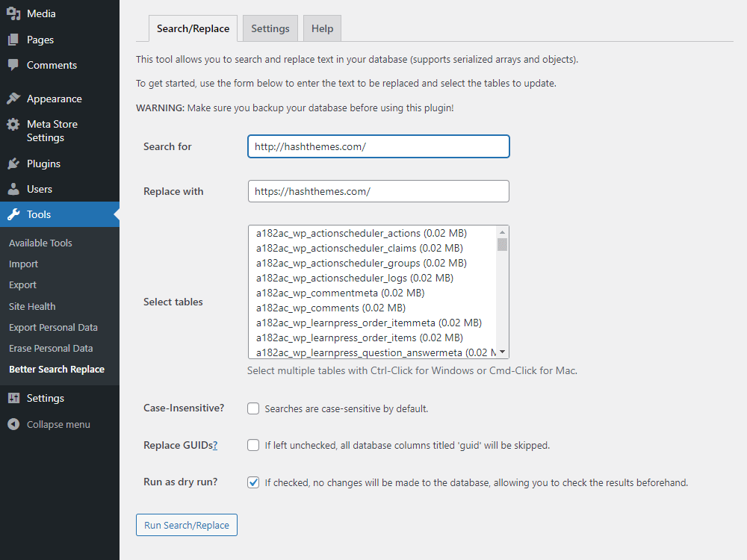
Task: Click the tables list scrollbar thumb
Action: click(502, 244)
